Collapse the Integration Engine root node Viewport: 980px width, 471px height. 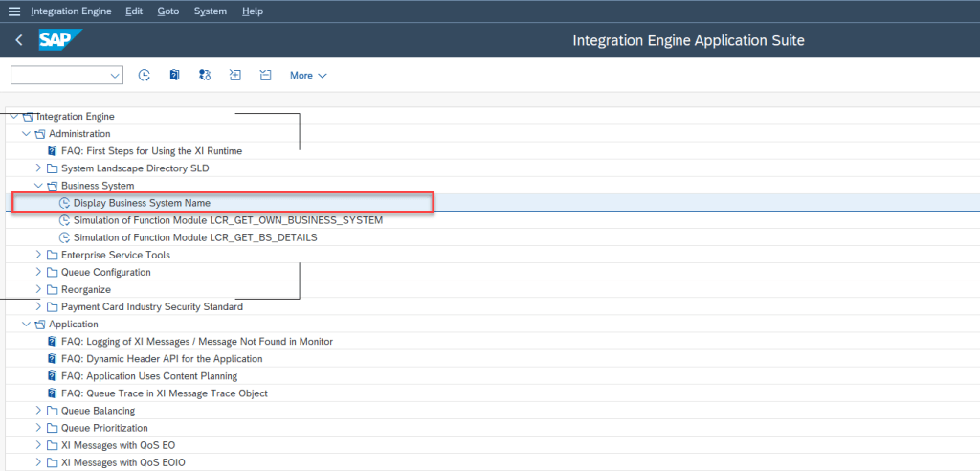pos(13,117)
